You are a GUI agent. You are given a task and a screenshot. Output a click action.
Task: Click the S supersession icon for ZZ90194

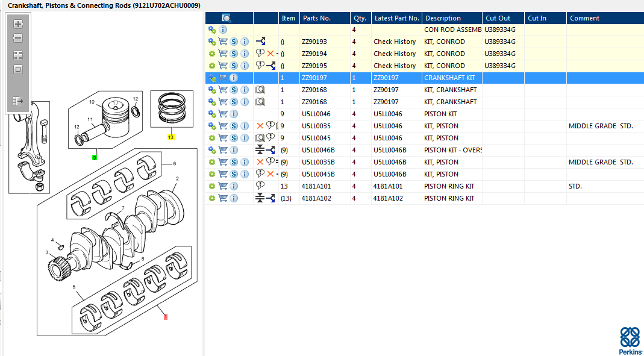tap(234, 54)
